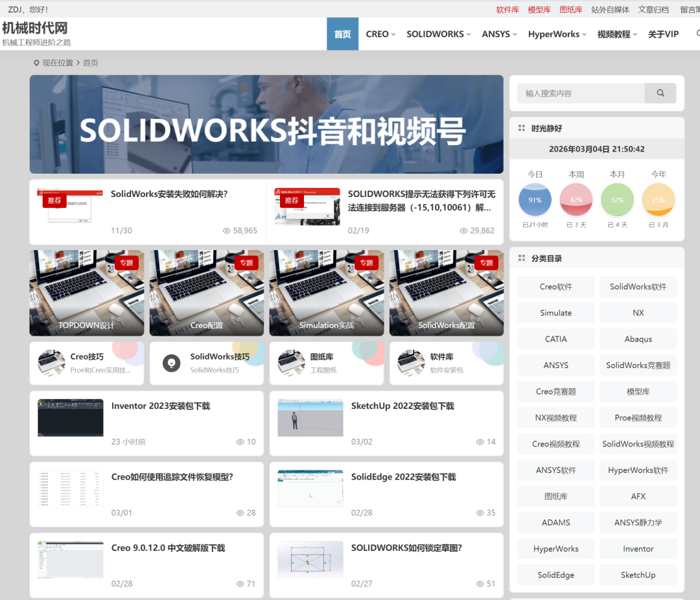Open 软件库 in the top bar
Image resolution: width=700 pixels, height=600 pixels.
(507, 10)
